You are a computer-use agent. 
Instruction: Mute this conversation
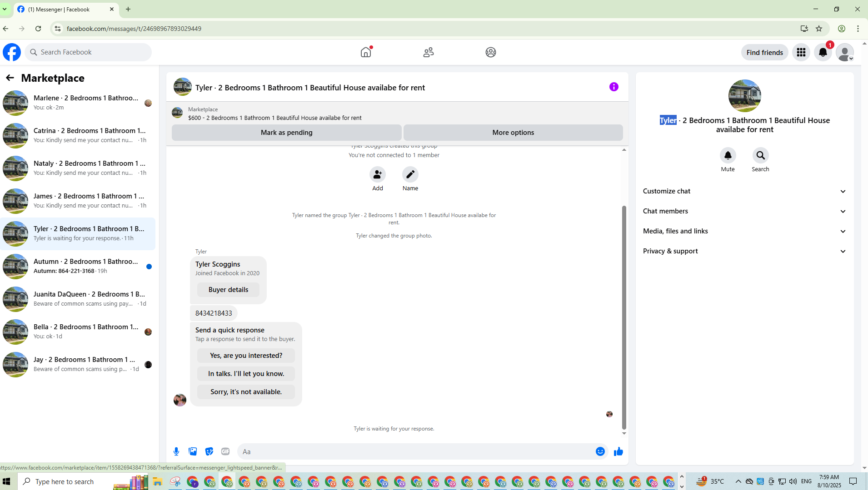(x=728, y=155)
